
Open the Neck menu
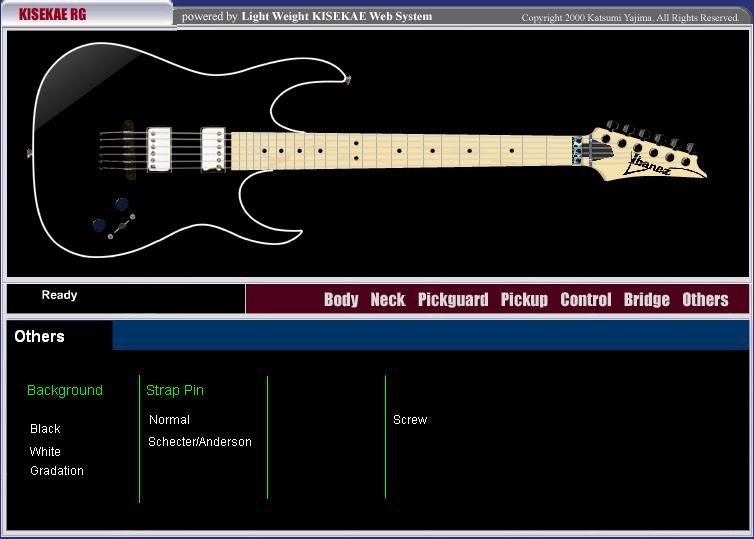[x=388, y=300]
